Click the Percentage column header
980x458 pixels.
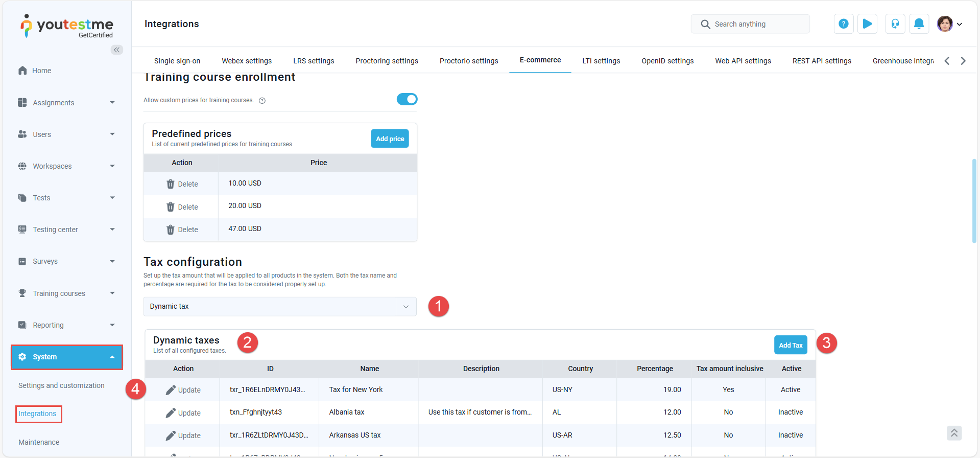[655, 369]
